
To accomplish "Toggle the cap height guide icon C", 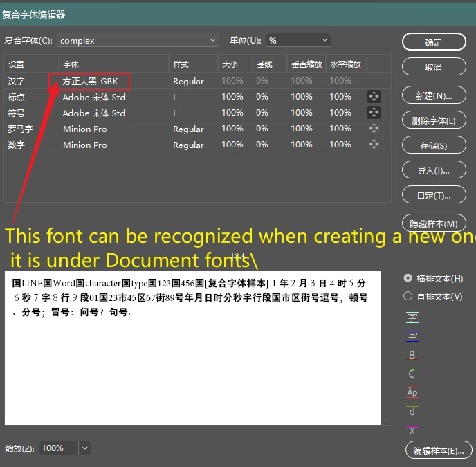I will 412,374.
